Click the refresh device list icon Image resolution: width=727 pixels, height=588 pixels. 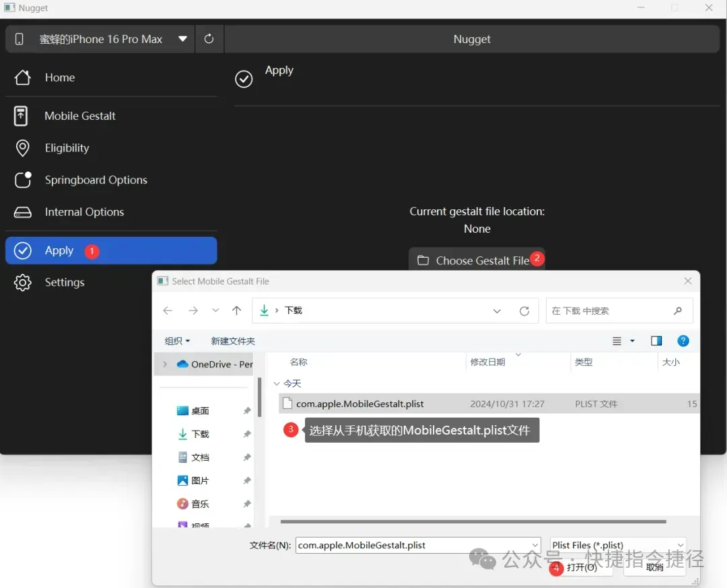(209, 39)
